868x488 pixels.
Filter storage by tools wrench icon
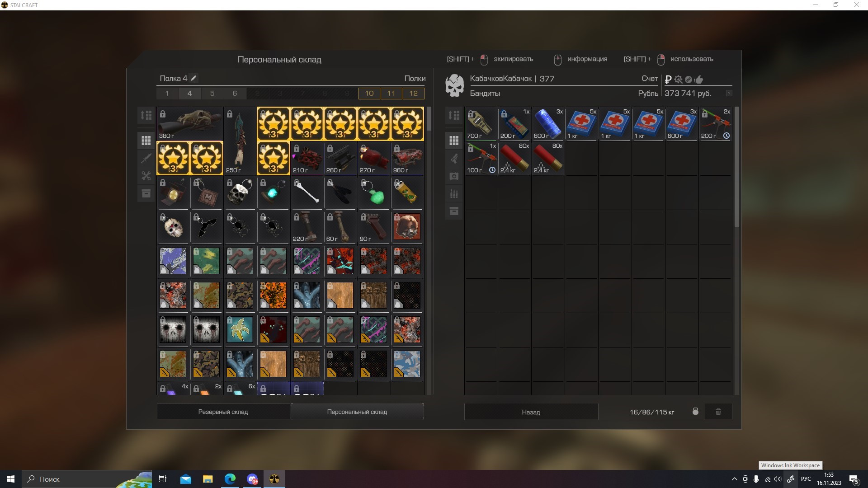(x=146, y=176)
